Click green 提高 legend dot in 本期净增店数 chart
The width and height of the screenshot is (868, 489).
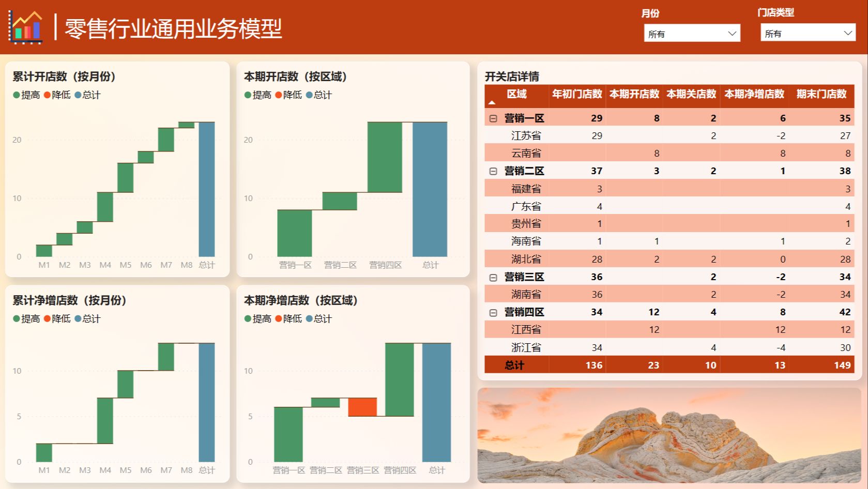click(x=248, y=319)
